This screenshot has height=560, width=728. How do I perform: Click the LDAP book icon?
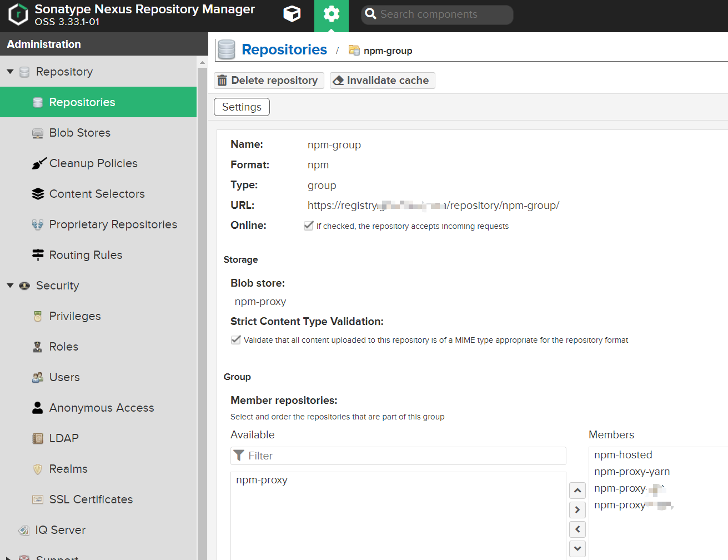click(x=38, y=438)
